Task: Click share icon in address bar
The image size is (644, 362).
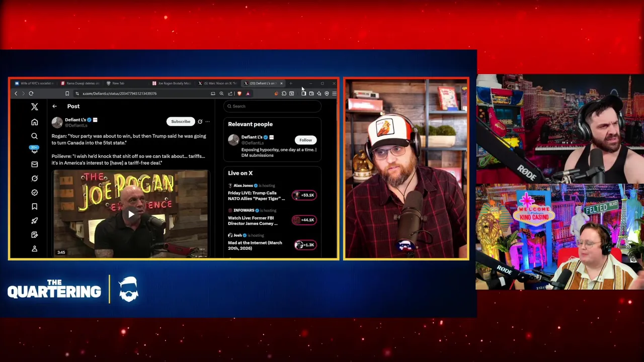Action: click(x=230, y=94)
